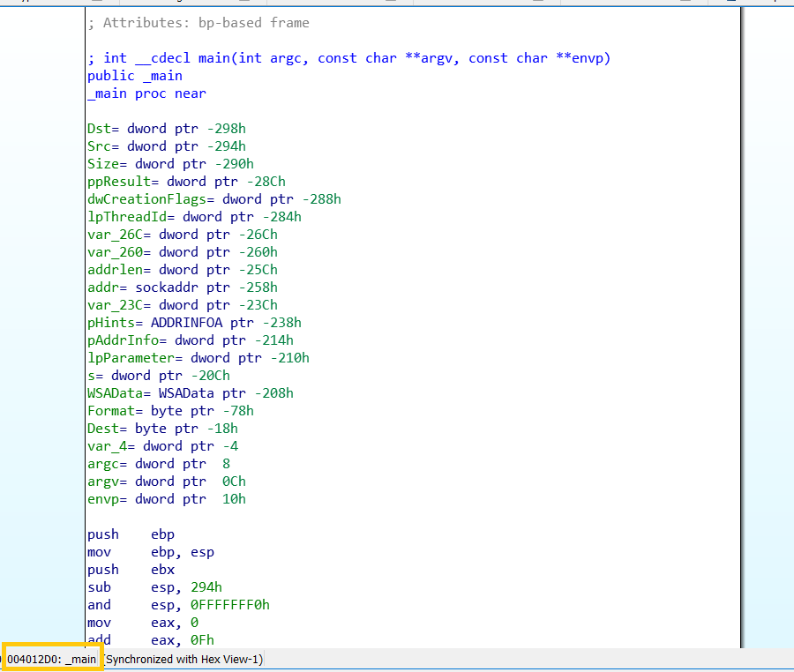The width and height of the screenshot is (794, 672).
Task: Click the 004012D0: _main address in status bar
Action: (x=52, y=658)
